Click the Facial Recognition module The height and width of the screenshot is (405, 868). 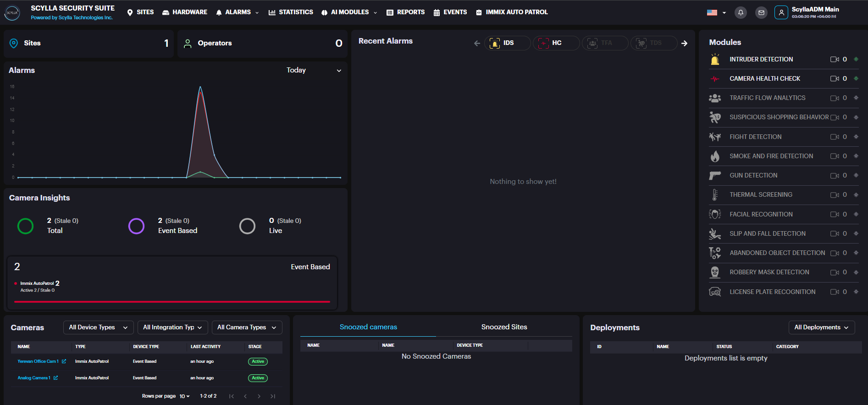(x=761, y=214)
